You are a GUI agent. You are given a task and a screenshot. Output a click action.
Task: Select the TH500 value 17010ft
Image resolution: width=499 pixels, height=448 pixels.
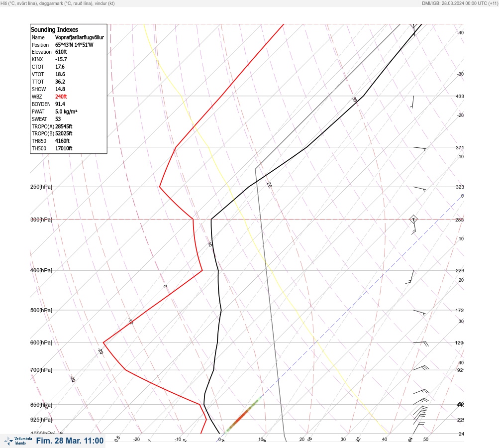click(64, 148)
